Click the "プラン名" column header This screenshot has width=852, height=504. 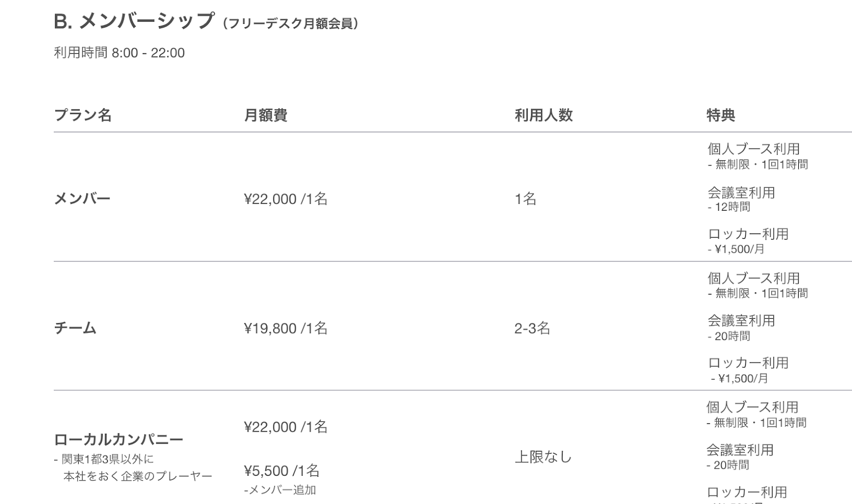[x=83, y=115]
